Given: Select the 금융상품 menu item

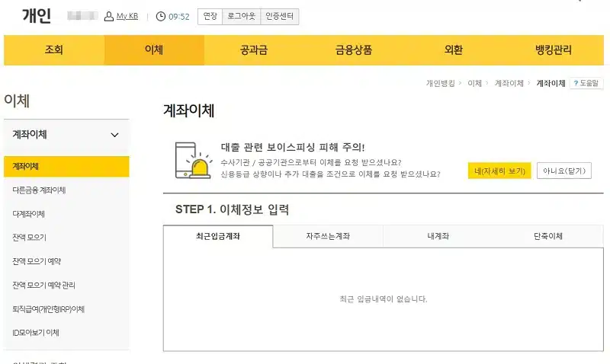Looking at the screenshot, I should tap(354, 50).
